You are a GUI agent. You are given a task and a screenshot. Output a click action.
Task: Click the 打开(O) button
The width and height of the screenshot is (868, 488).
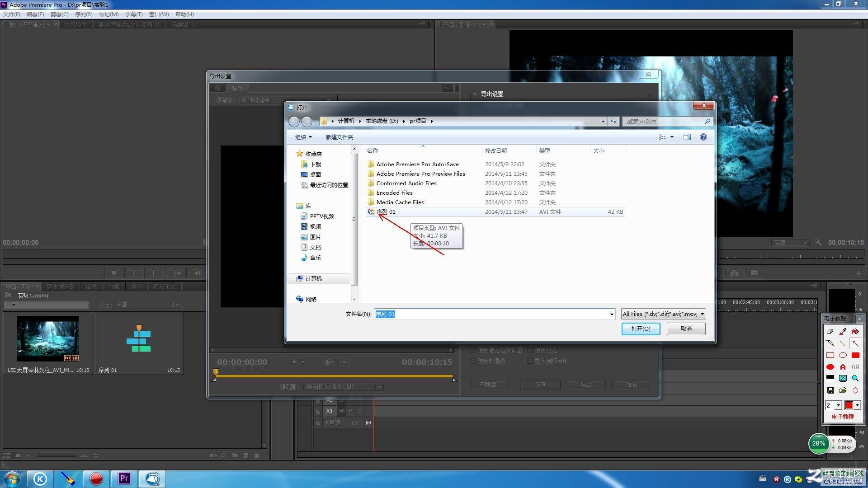point(641,328)
